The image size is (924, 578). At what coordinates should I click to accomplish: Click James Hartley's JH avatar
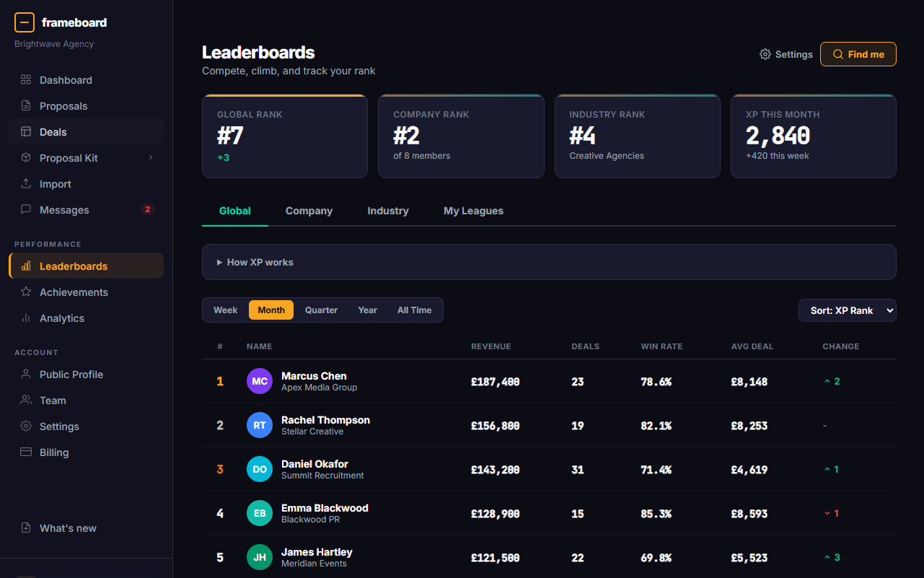pos(260,557)
